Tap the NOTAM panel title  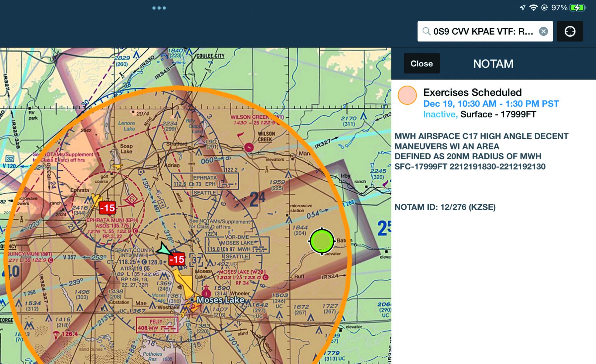tap(493, 64)
